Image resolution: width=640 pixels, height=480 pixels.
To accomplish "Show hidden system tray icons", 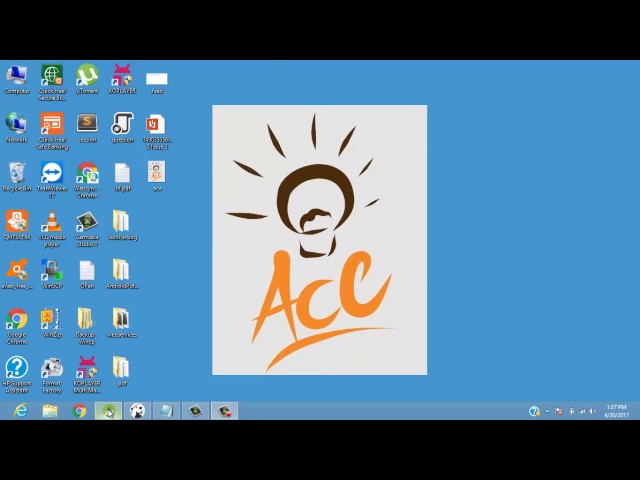I will point(547,411).
